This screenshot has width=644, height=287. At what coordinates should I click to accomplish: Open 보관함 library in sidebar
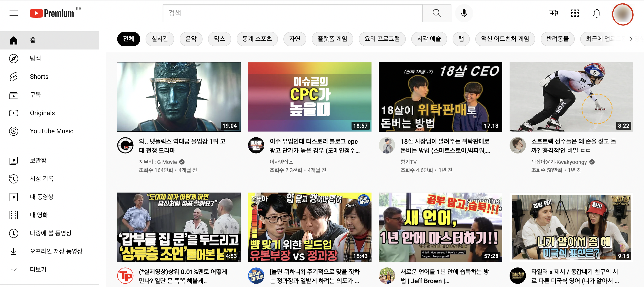(50, 160)
